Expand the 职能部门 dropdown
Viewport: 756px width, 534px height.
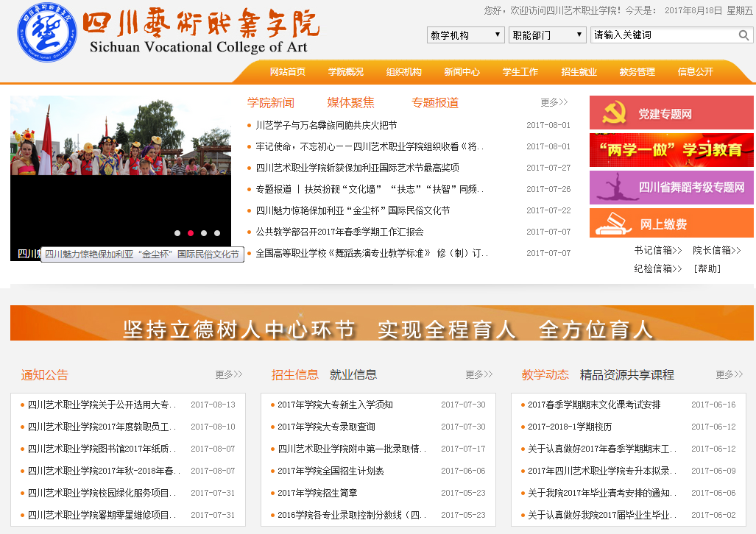[547, 35]
